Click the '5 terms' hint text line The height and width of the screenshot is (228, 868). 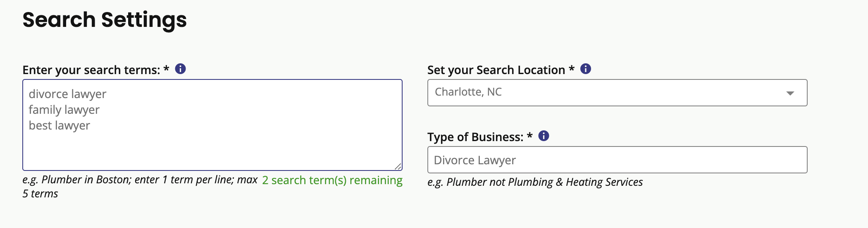pyautogui.click(x=40, y=194)
